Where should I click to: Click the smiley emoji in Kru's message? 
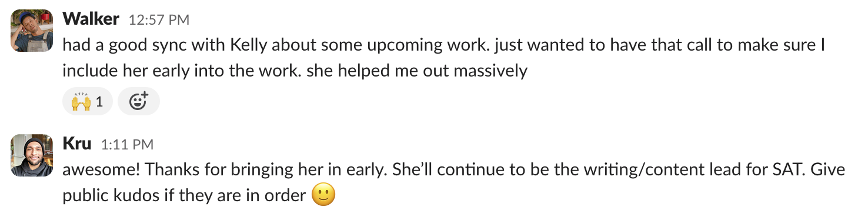click(323, 195)
